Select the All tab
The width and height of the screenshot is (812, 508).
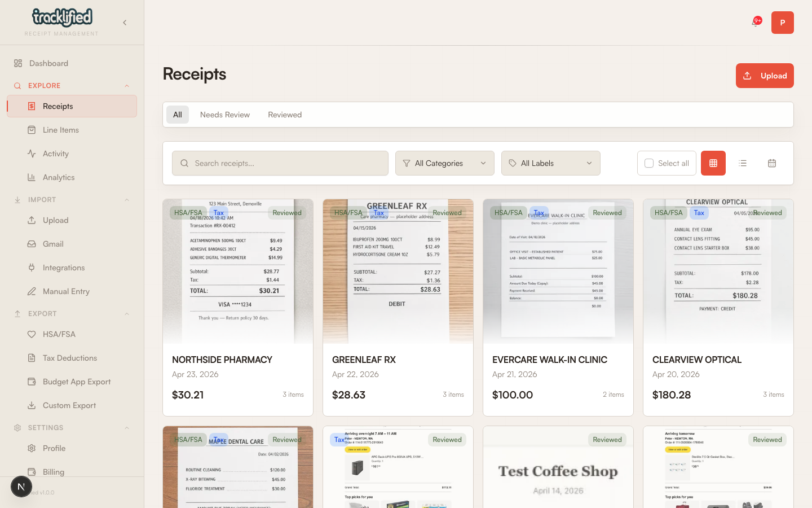[178, 115]
